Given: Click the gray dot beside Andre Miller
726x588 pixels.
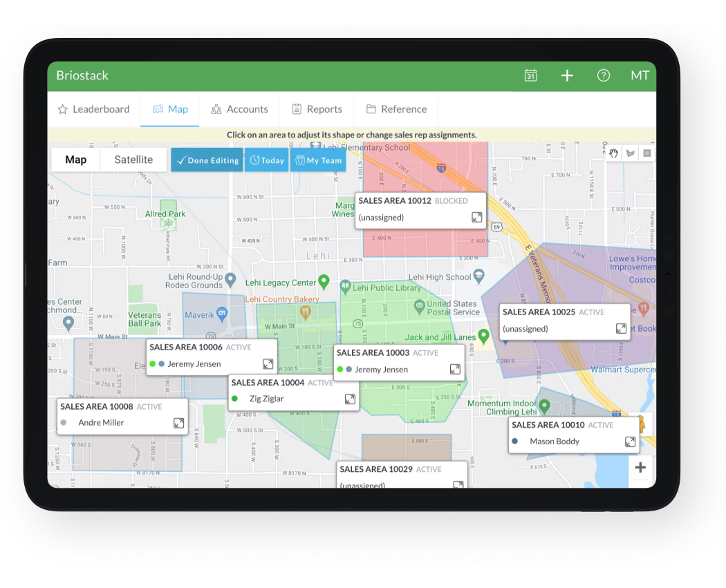Looking at the screenshot, I should (64, 423).
